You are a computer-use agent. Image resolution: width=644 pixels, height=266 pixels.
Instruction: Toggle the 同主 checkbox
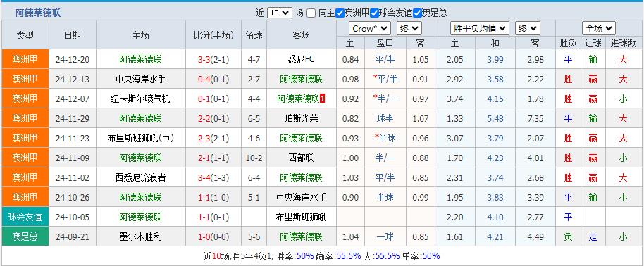[311, 13]
